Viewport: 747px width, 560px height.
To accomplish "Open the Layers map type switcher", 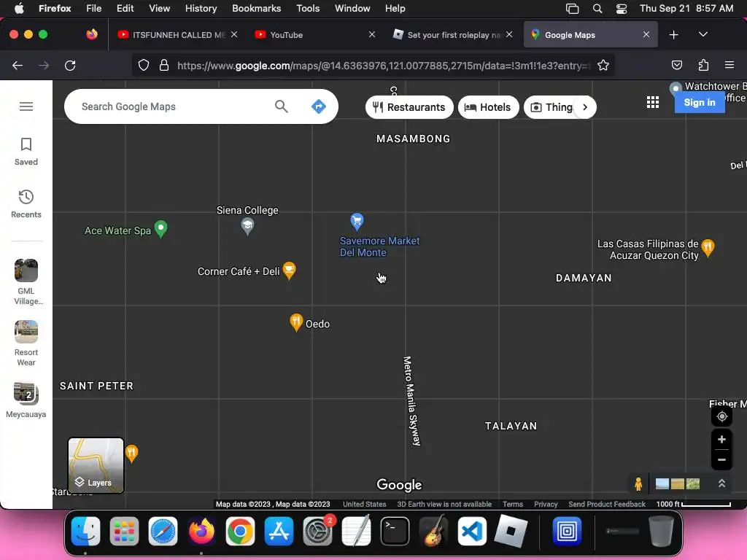I will click(96, 465).
